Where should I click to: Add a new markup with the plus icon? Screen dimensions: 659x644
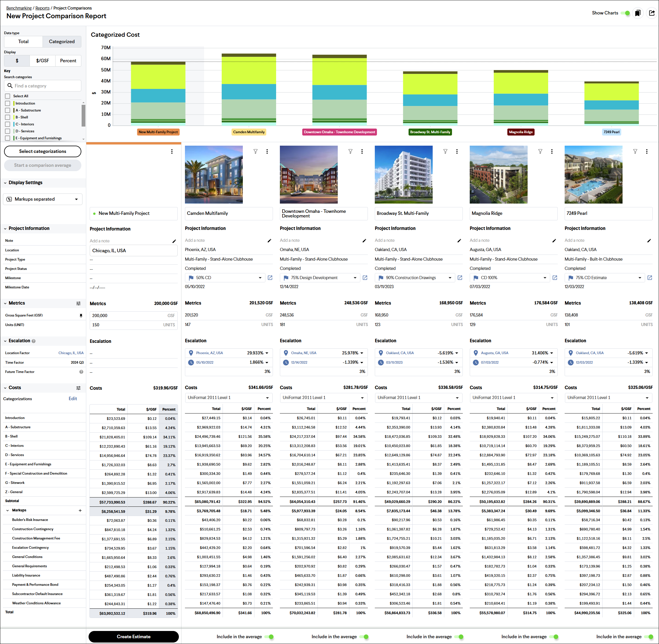80,511
